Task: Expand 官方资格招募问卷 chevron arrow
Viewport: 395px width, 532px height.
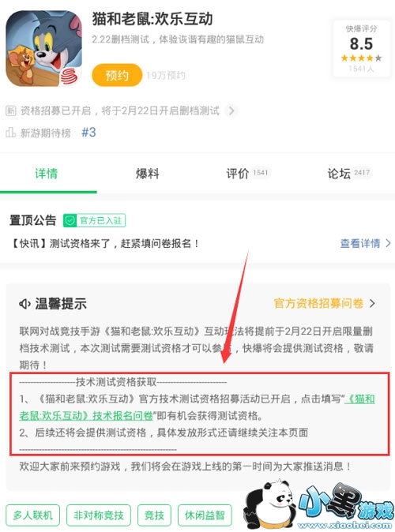Action: click(x=372, y=303)
